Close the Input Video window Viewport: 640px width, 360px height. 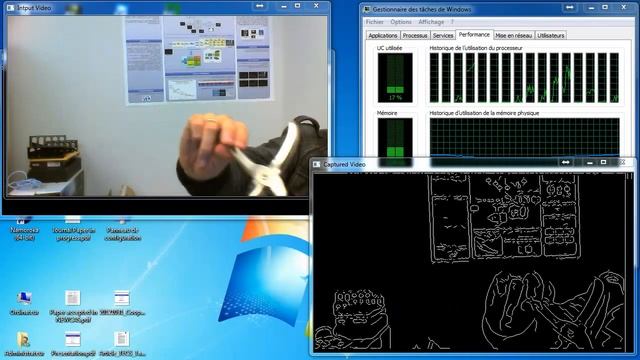tap(316, 6)
